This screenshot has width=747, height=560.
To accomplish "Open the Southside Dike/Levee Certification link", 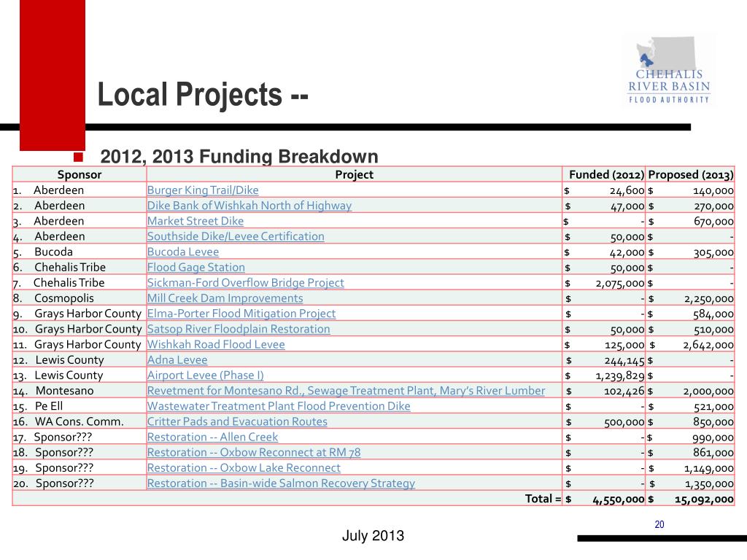I will pos(235,236).
